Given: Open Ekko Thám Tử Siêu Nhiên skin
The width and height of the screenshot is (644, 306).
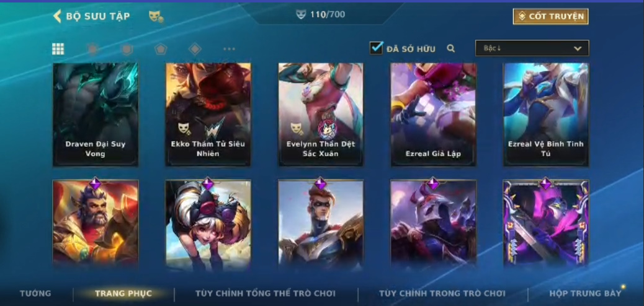Looking at the screenshot, I should click(x=208, y=115).
